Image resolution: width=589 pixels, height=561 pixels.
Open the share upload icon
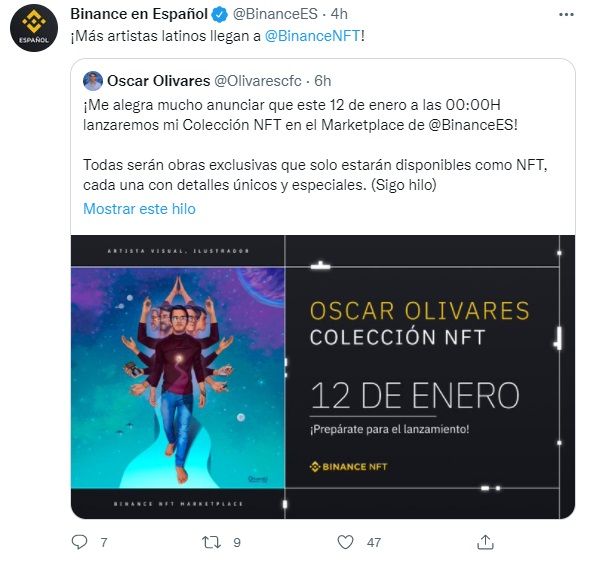485,542
